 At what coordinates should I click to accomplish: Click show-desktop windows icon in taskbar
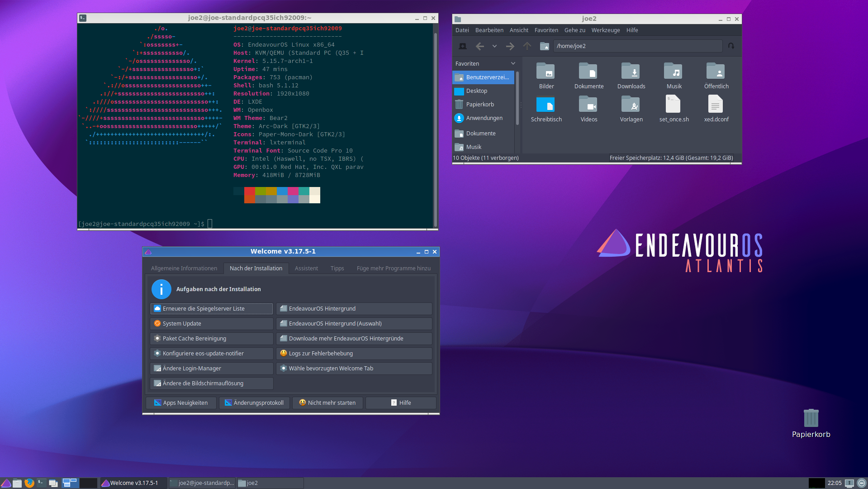click(x=53, y=483)
